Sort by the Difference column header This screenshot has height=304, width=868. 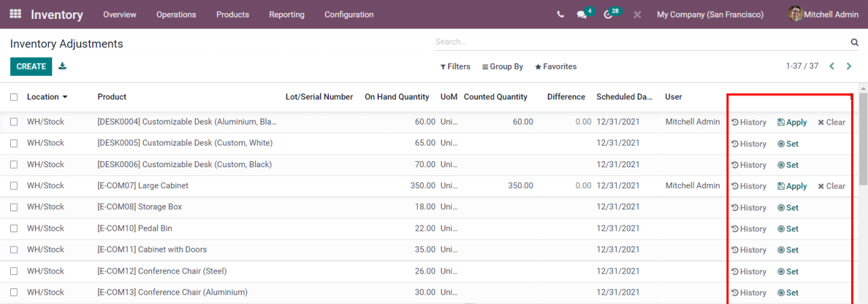pos(566,97)
